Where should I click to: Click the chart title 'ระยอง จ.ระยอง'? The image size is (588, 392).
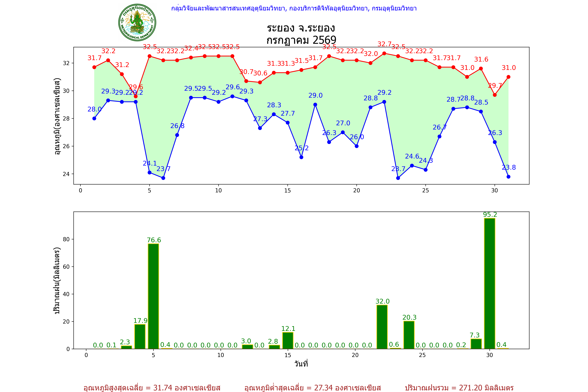point(301,28)
